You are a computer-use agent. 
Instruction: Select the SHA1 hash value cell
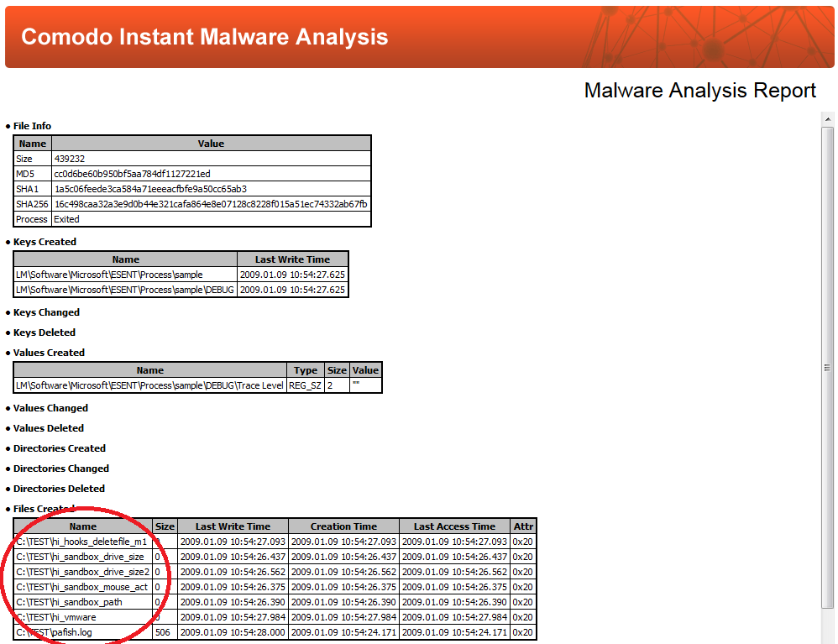tap(211, 189)
